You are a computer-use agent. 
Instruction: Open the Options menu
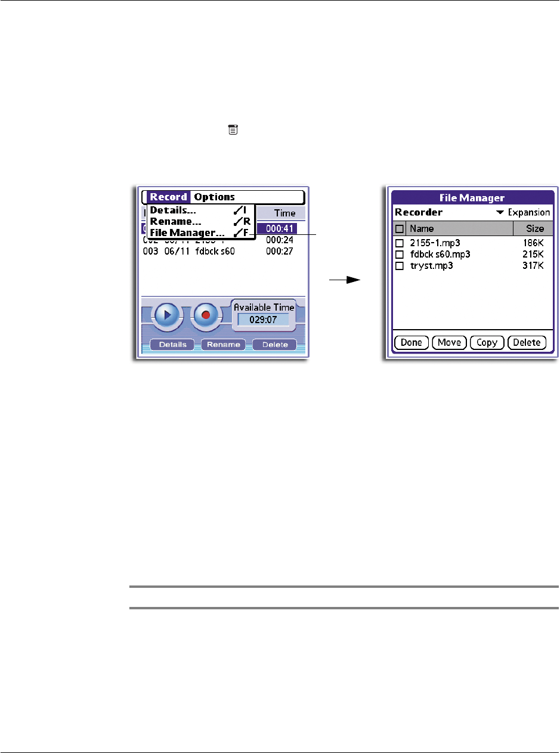click(x=215, y=197)
